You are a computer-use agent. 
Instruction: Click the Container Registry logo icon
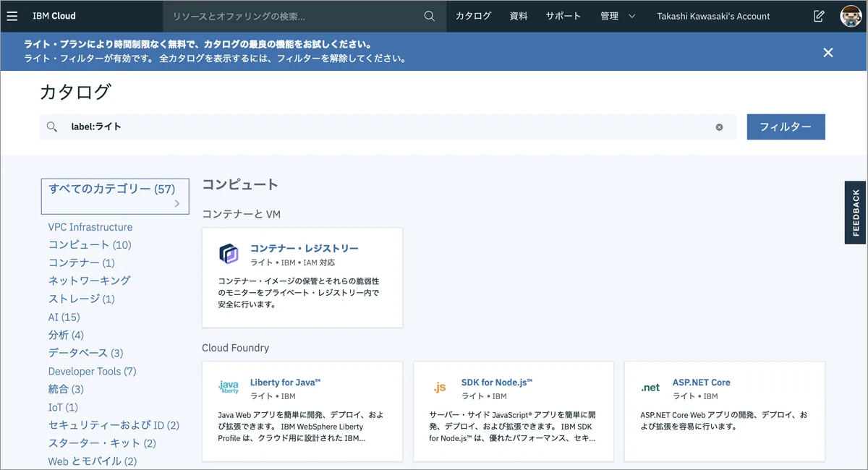(x=229, y=254)
